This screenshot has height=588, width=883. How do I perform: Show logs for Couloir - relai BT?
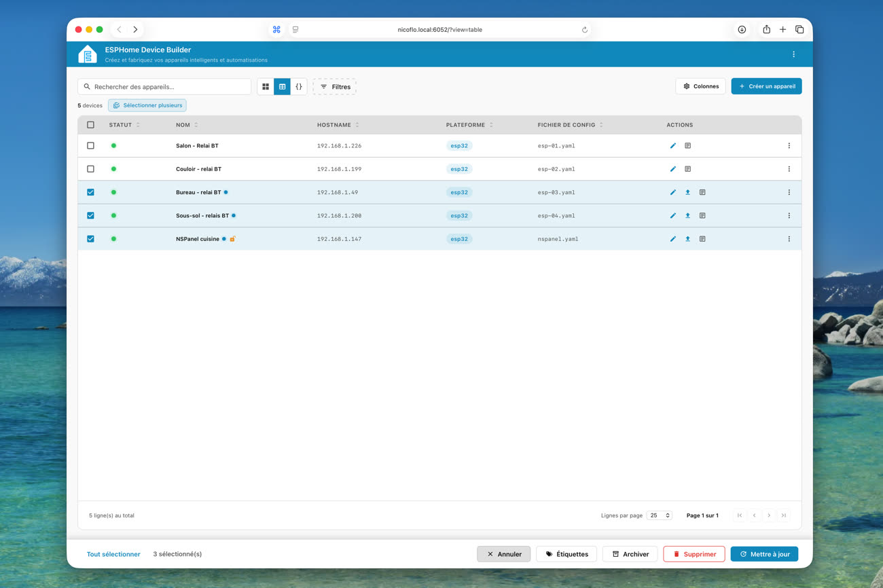click(687, 169)
